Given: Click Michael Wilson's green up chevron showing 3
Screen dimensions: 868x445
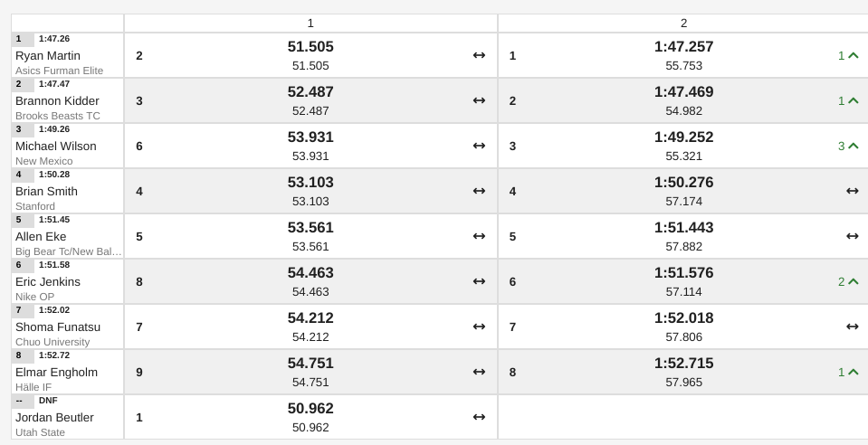Looking at the screenshot, I should click(853, 147).
